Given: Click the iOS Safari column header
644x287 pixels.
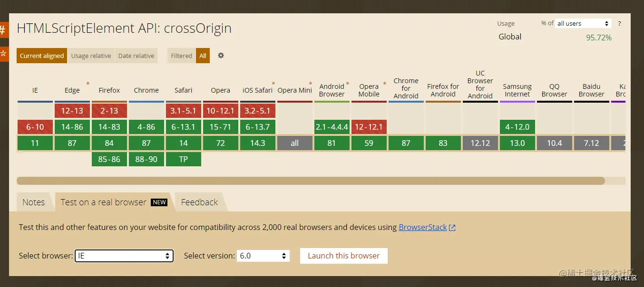Looking at the screenshot, I should [x=258, y=90].
